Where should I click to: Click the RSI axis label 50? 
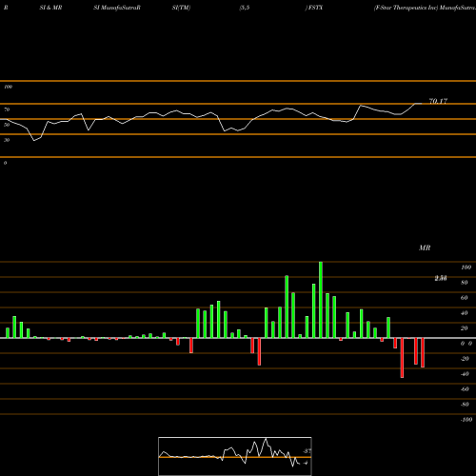(x=7, y=125)
